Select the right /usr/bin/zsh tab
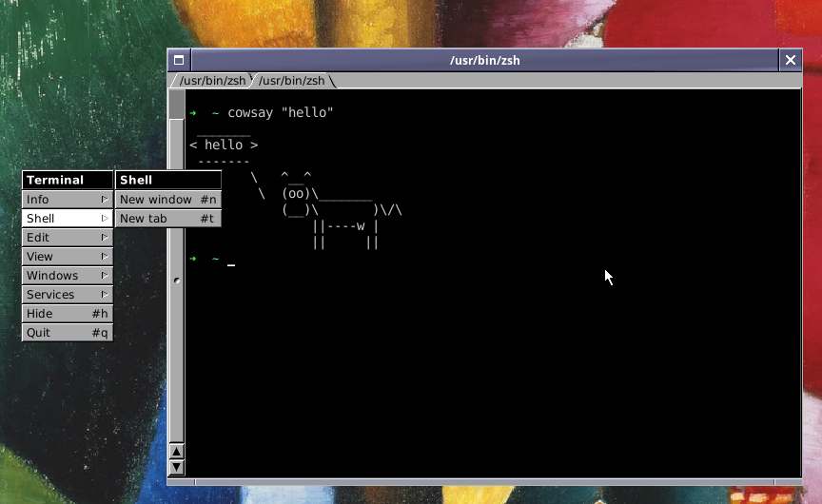Viewport: 822px width, 504px height. point(291,81)
